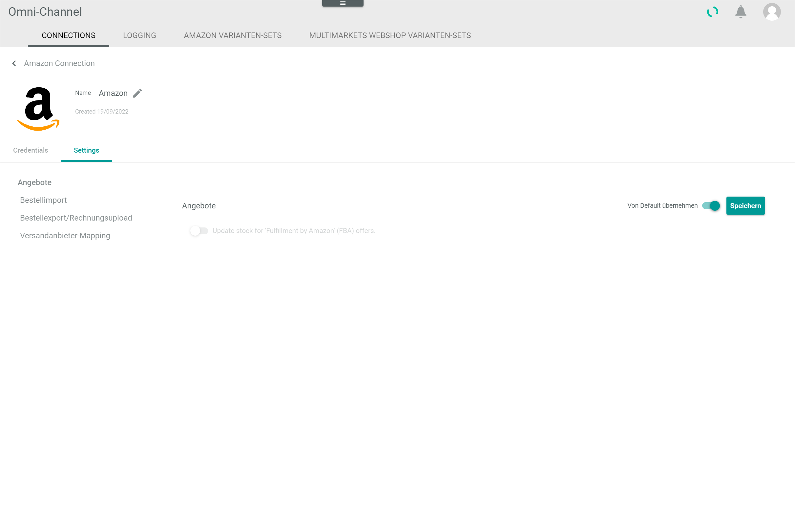Click the Update stock for FBA offers label
The height and width of the screenshot is (532, 795).
[294, 231]
